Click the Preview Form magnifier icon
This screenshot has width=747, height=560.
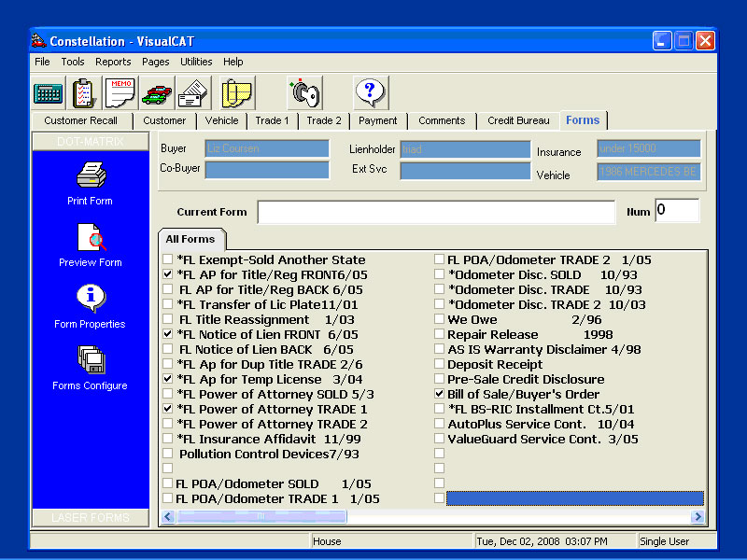[x=92, y=237]
